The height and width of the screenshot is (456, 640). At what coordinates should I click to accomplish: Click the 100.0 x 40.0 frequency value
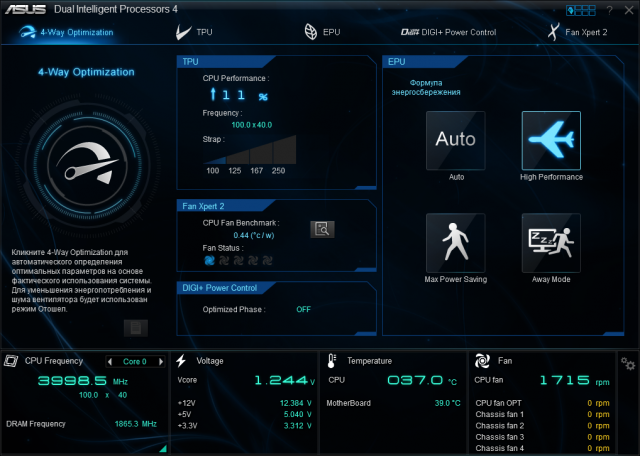click(x=251, y=125)
